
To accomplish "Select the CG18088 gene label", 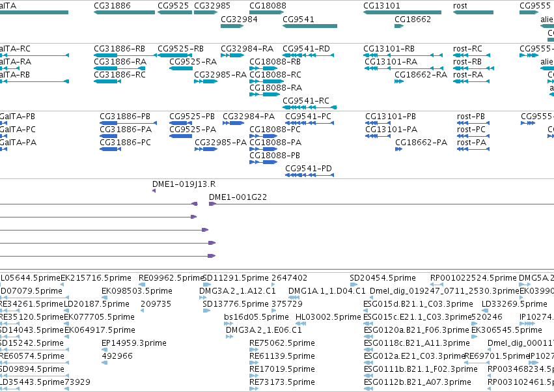I will pyautogui.click(x=268, y=6).
